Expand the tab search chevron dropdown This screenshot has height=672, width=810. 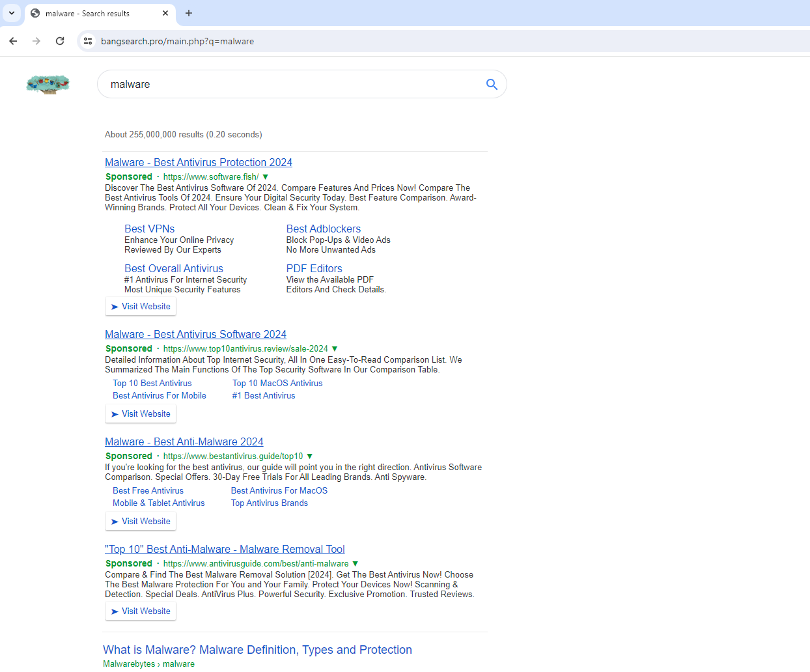coord(12,13)
